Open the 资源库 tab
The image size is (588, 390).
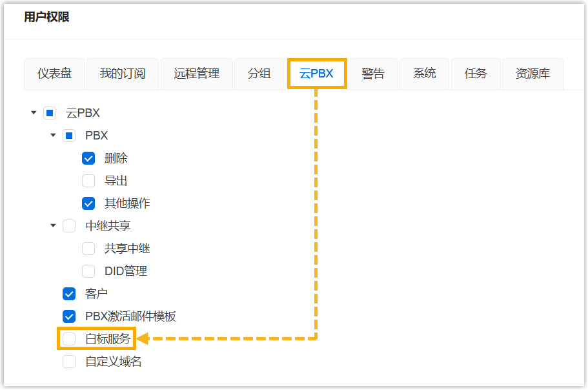(532, 74)
